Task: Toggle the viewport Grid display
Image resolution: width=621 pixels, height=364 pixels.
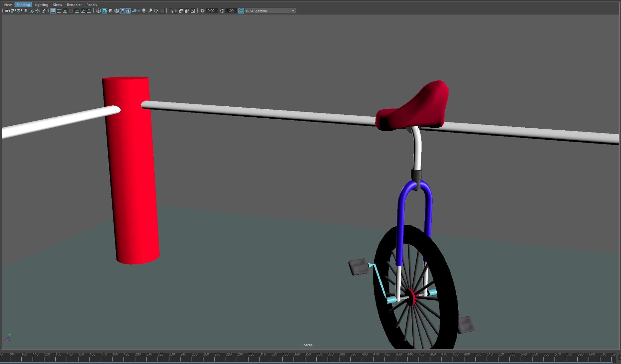Action: coord(53,11)
